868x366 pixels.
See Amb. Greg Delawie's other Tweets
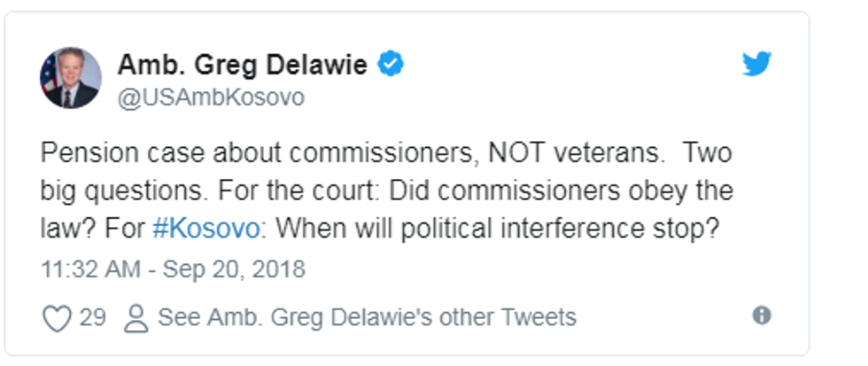coord(367,317)
